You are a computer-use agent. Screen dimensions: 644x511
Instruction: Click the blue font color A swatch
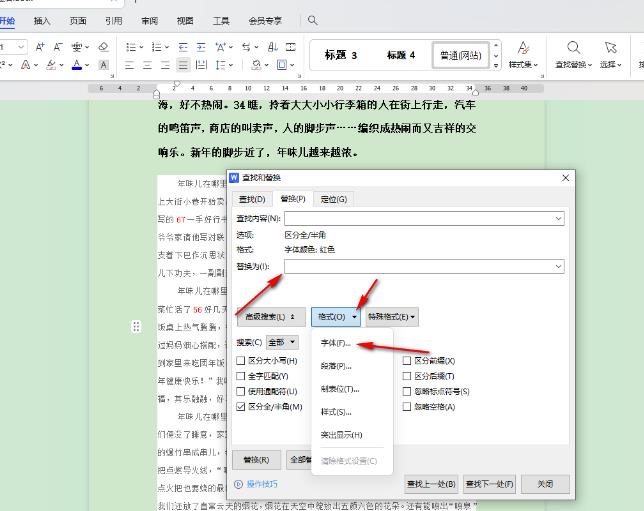click(77, 65)
